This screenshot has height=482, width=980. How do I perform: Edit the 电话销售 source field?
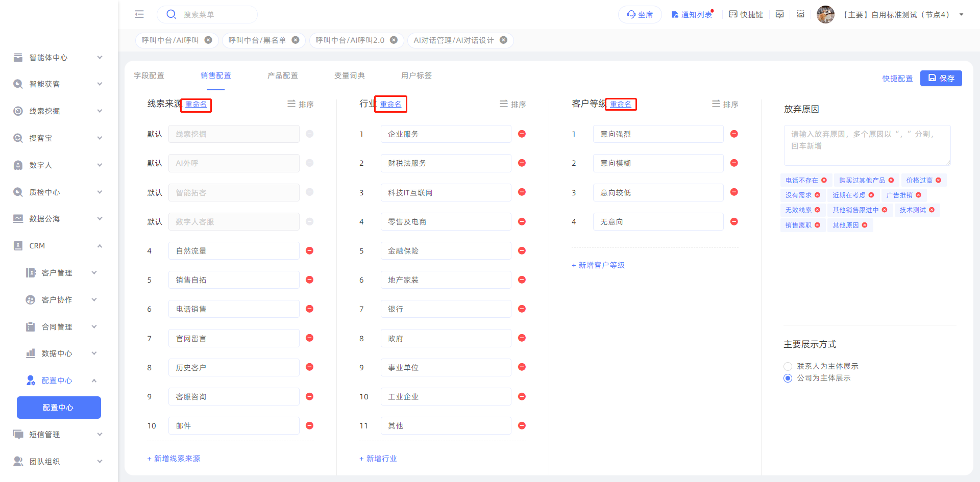coord(234,309)
